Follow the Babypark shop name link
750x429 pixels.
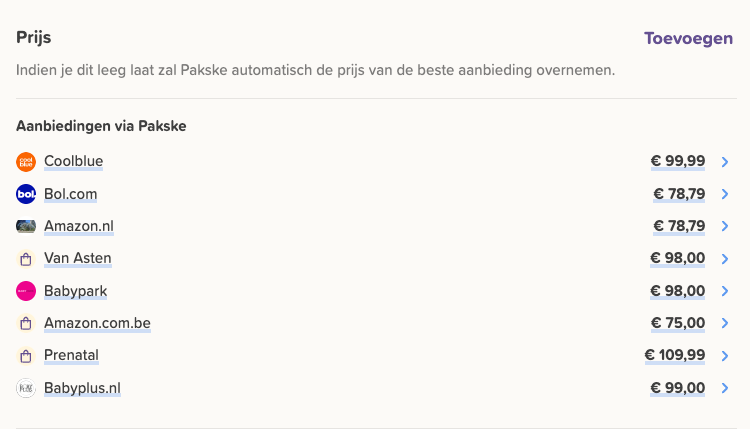pos(76,291)
